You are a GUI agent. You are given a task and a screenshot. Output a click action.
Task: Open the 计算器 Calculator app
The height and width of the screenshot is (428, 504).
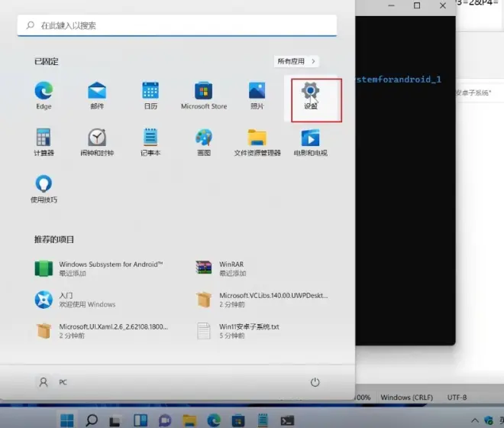[x=44, y=142]
